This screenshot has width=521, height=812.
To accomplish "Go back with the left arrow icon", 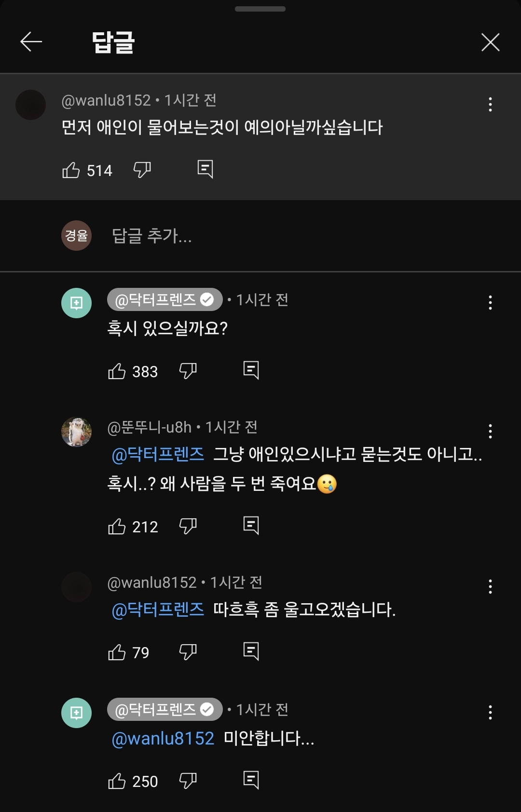I will click(31, 42).
